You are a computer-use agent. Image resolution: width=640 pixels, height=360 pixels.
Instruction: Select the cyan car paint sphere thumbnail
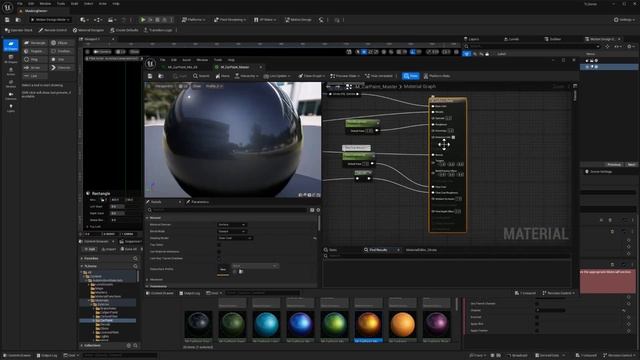[266, 324]
